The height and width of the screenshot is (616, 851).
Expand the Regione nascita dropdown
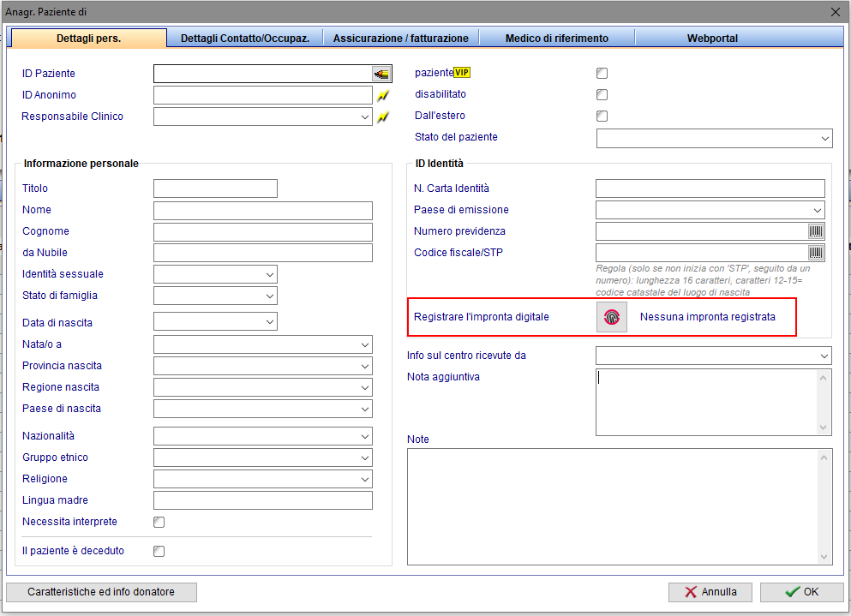click(x=365, y=387)
